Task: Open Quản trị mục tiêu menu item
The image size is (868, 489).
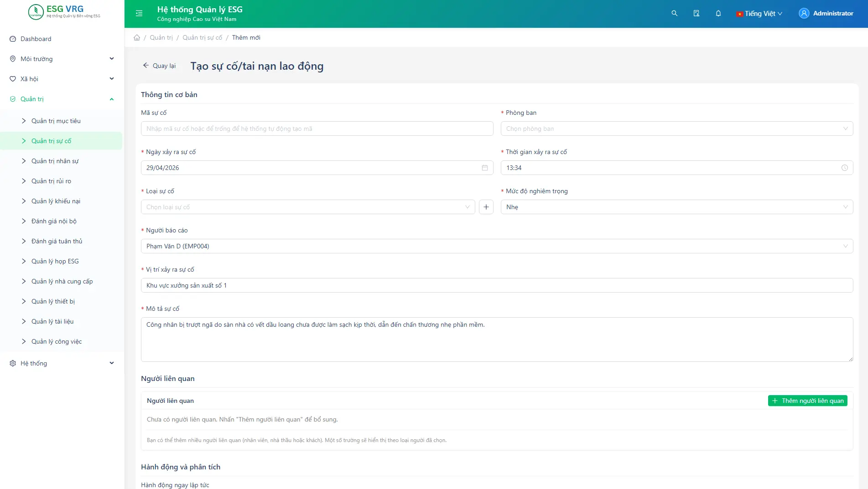Action: point(62,121)
